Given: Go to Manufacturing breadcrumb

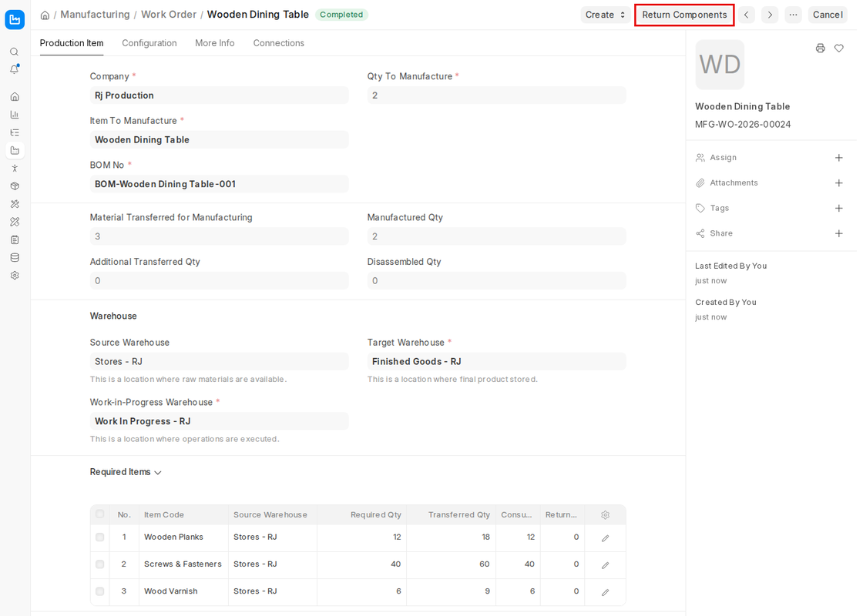Looking at the screenshot, I should click(x=96, y=15).
